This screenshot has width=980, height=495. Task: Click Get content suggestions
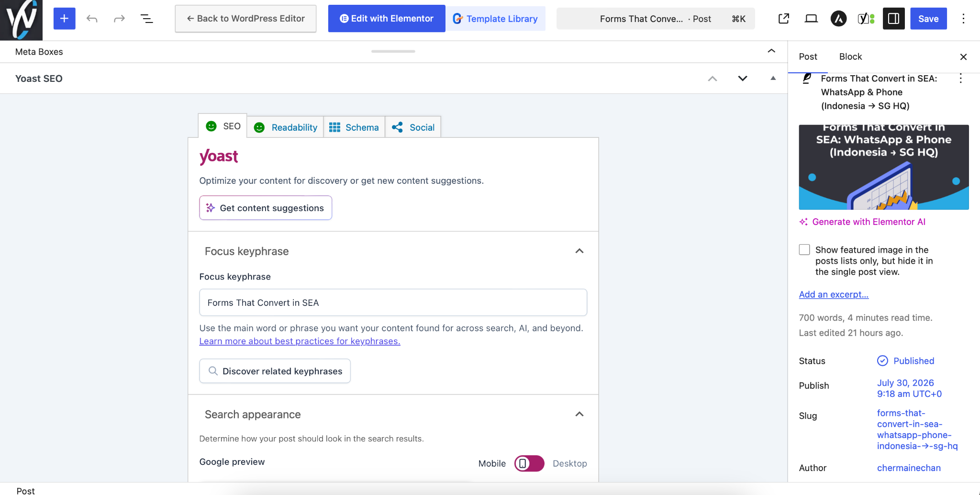click(266, 208)
